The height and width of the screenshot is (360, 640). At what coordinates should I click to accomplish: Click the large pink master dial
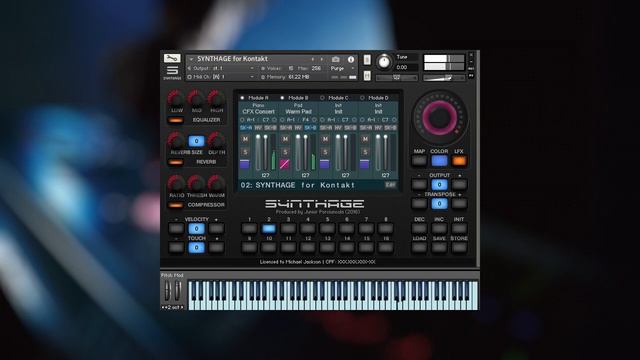point(439,118)
